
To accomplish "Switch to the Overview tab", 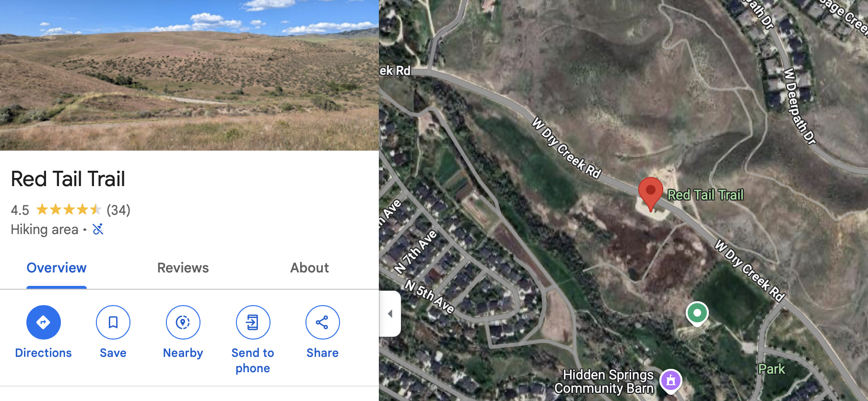I will 57,268.
